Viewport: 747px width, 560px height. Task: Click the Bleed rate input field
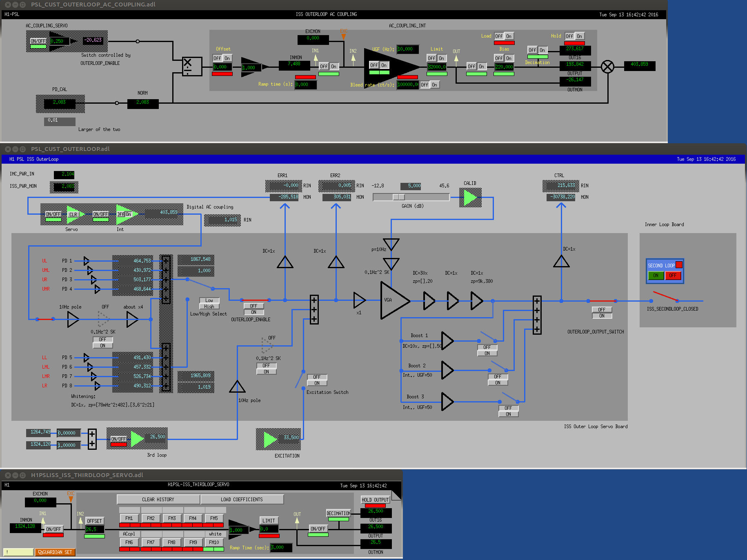407,85
